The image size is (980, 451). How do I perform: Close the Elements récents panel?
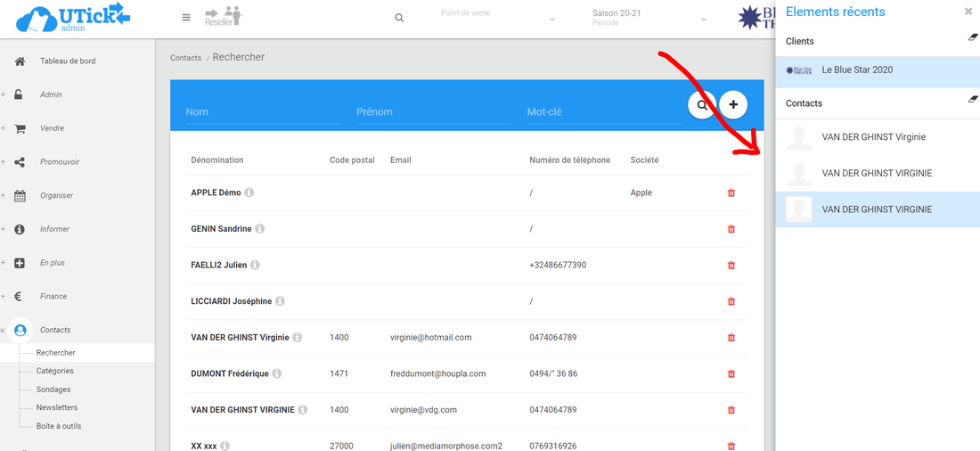[x=968, y=12]
